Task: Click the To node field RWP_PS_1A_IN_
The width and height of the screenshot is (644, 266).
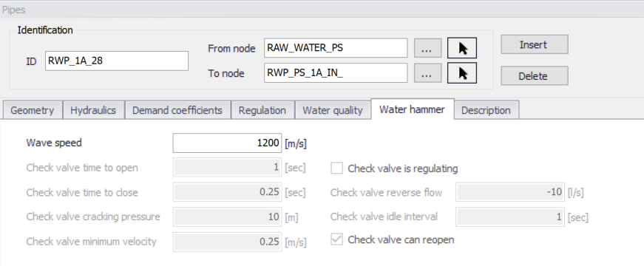Action: click(336, 72)
